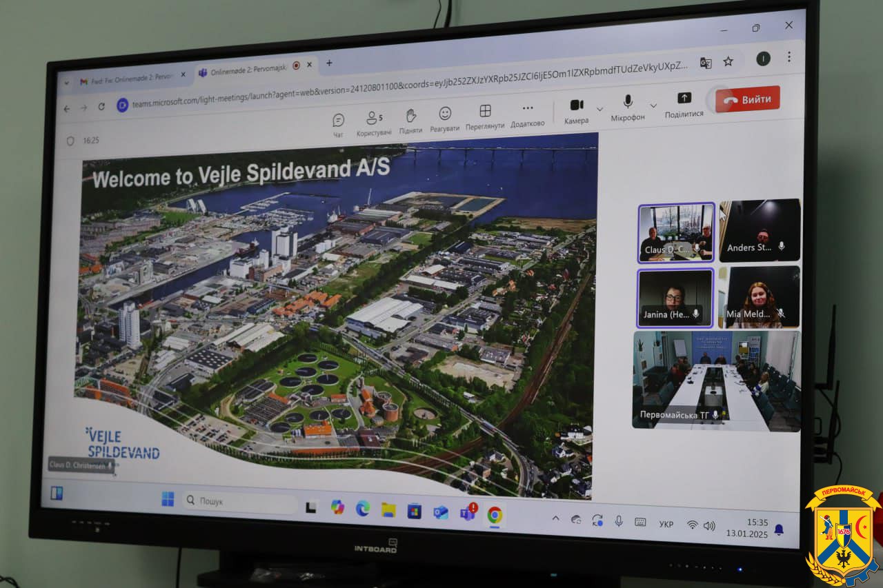Viewport: 883px width, 588px height.
Task: Expand the microphone options chevron
Action: point(653,105)
